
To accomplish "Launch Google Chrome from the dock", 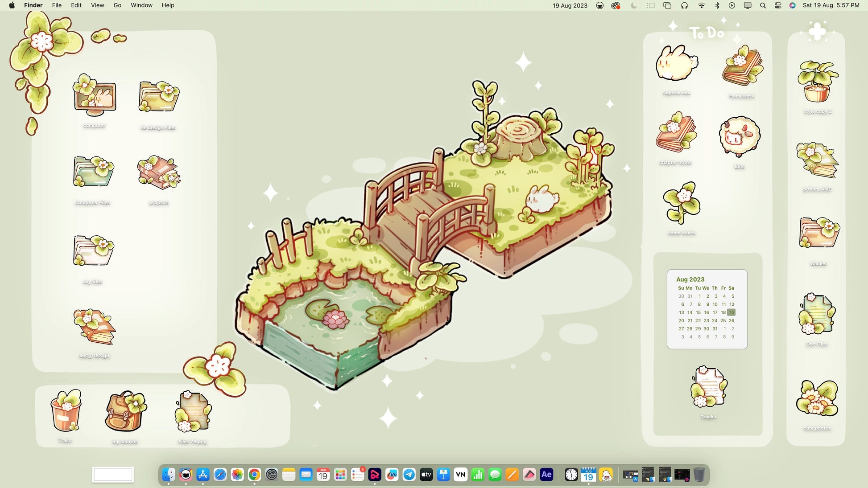I will tap(254, 475).
